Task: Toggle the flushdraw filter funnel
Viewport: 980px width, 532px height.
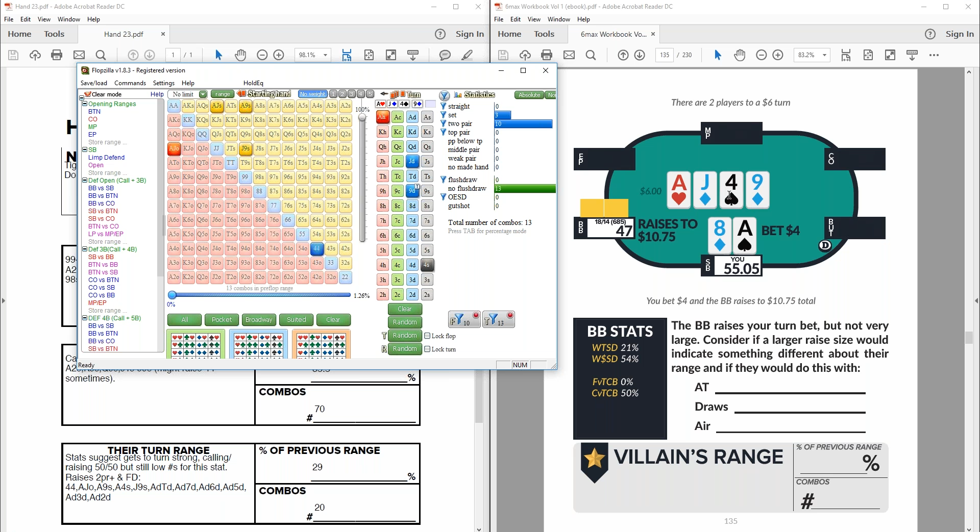Action: pos(443,180)
